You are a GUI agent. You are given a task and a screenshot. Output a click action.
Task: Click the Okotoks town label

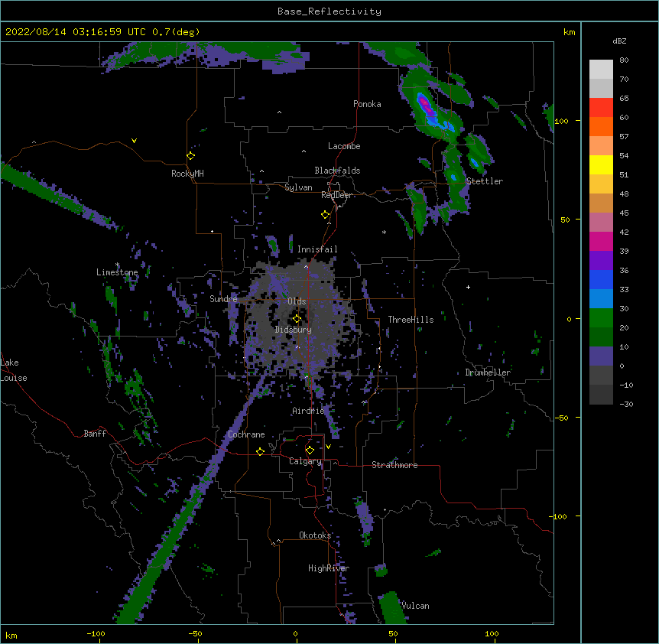click(x=315, y=535)
